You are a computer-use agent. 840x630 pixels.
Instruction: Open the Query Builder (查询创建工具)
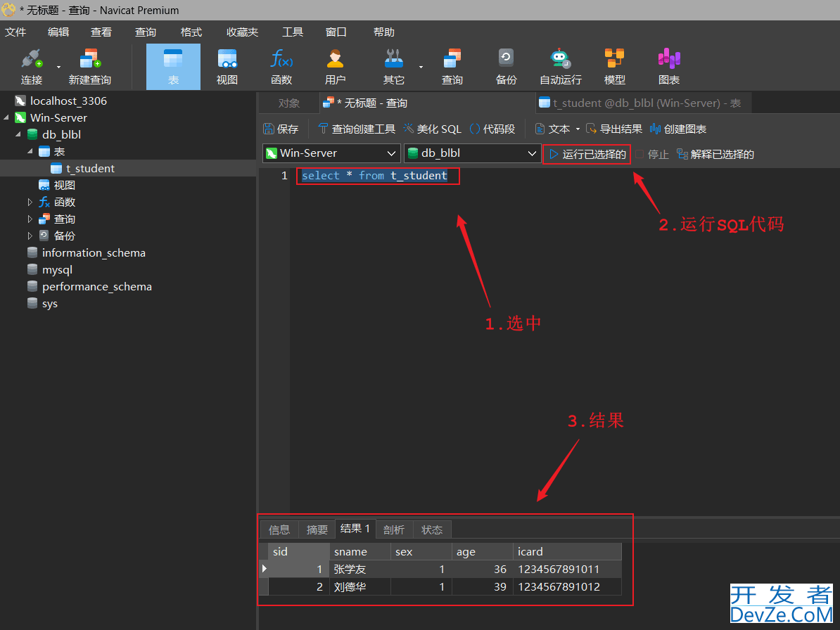click(357, 129)
